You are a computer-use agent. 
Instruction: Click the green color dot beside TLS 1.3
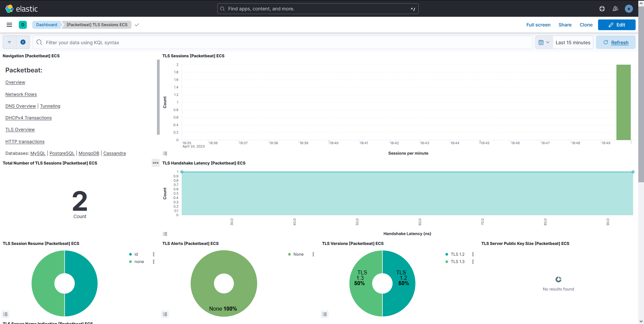point(446,262)
